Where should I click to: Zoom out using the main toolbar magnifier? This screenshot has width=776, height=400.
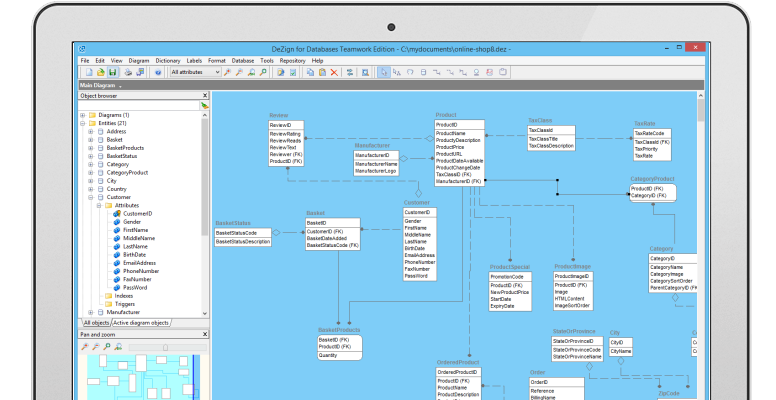pos(239,72)
